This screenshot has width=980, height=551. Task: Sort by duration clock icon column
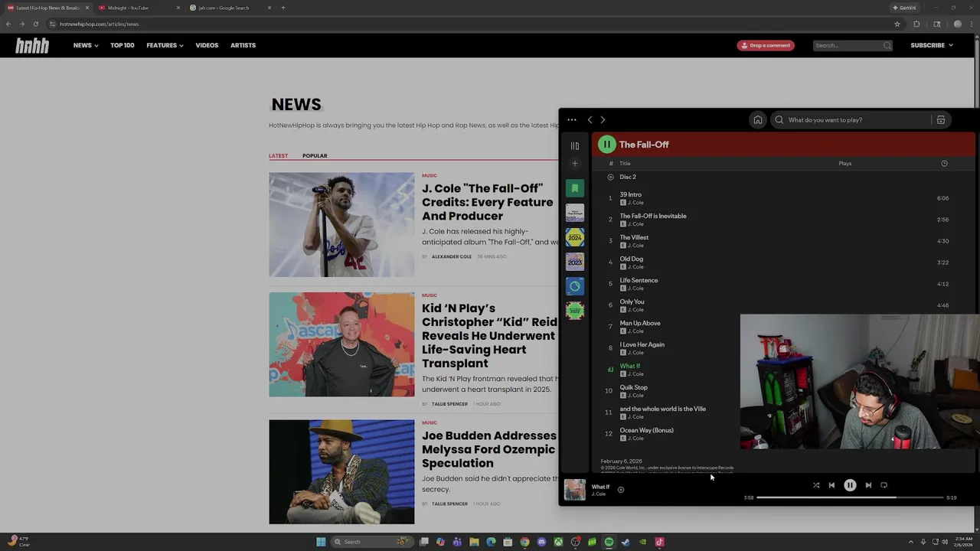point(944,163)
